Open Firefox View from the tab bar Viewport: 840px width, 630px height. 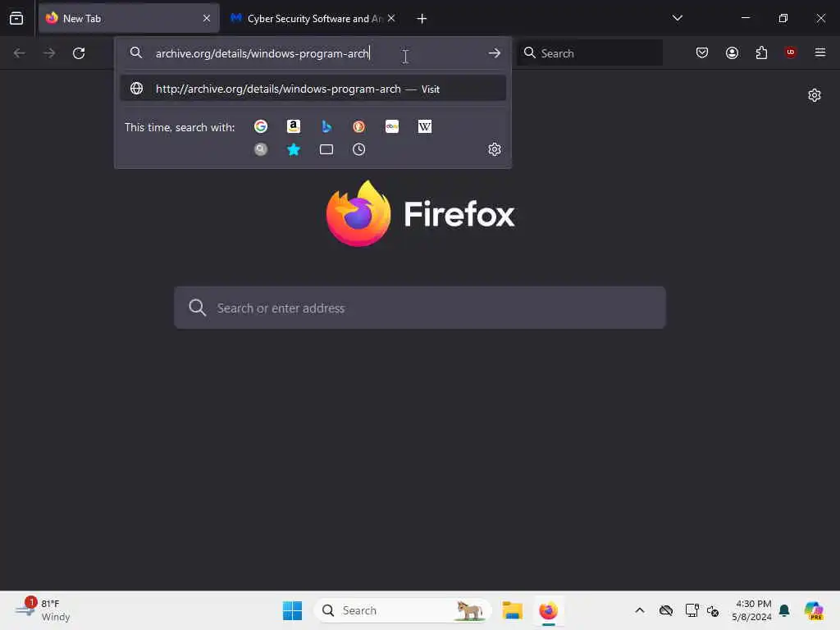pos(16,18)
